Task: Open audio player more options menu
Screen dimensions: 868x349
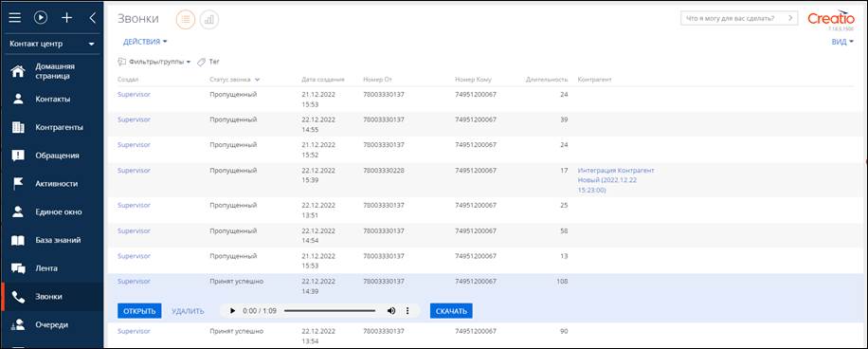Action: pyautogui.click(x=408, y=311)
